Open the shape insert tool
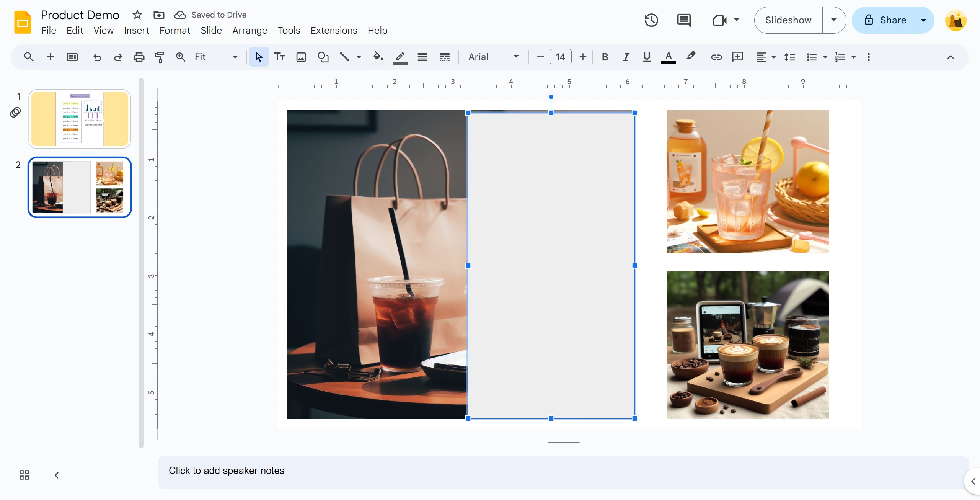 (x=323, y=57)
